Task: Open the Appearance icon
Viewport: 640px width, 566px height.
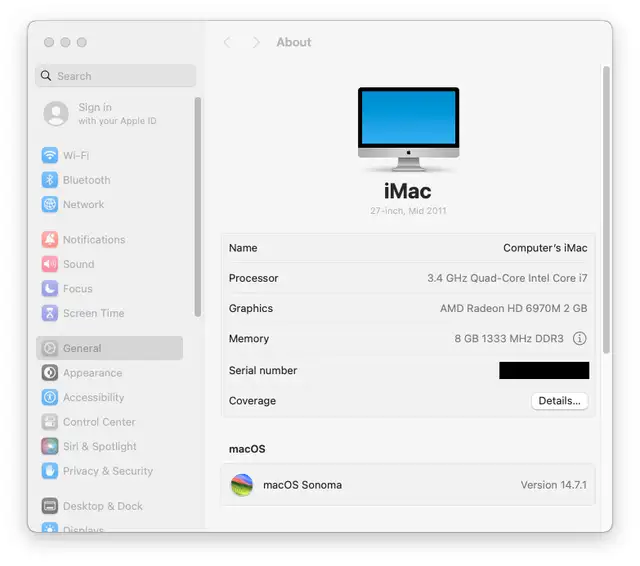Action: (50, 373)
